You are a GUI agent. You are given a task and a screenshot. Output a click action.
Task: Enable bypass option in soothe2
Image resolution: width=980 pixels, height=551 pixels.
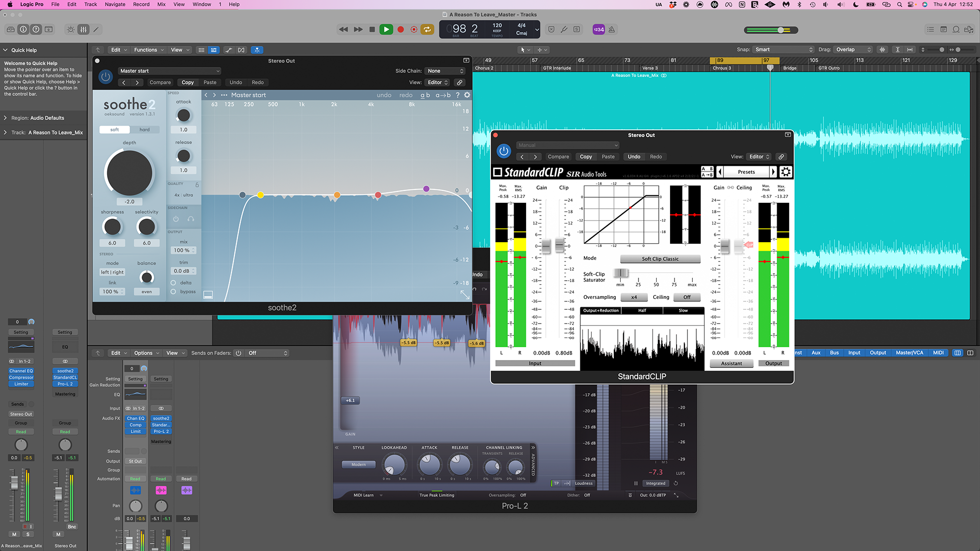173,292
